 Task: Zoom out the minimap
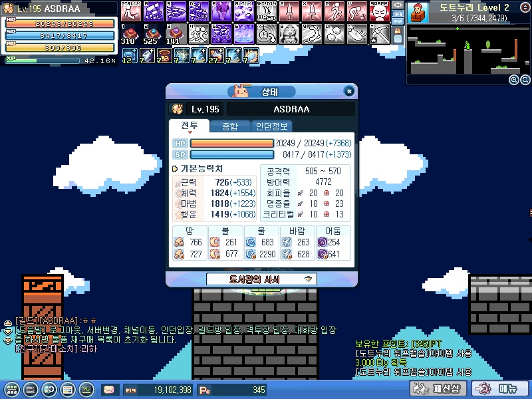[x=525, y=80]
